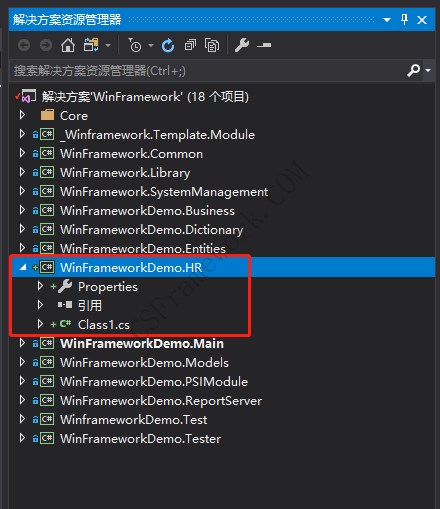Open the search options dropdown arrow

click(x=428, y=70)
